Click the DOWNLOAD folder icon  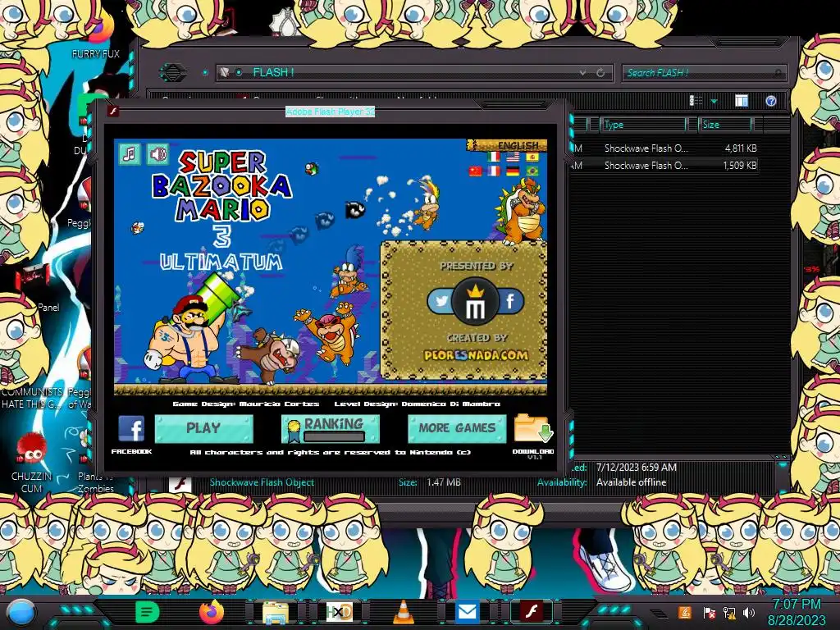[x=533, y=428]
